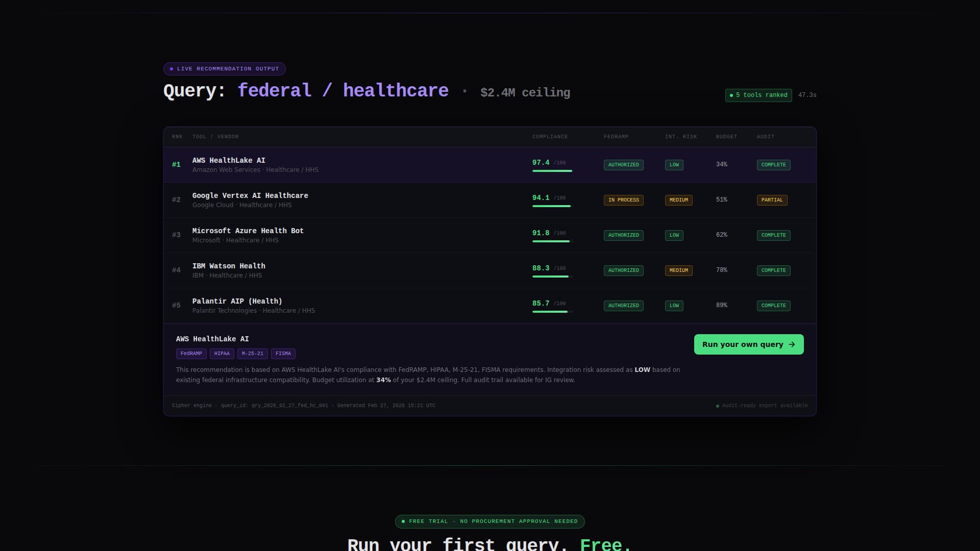
Task: Click the 89% budget value
Action: pos(722,305)
